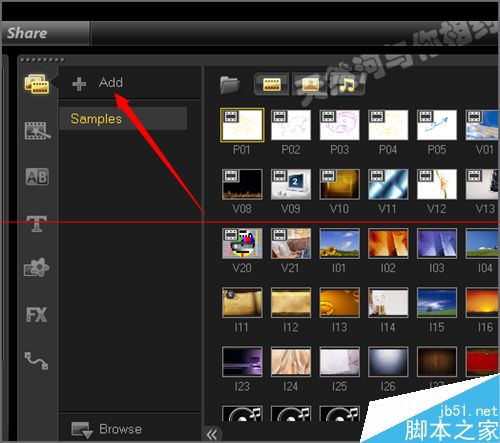Open the Transitions AB sidebar icon
The image size is (500, 443).
[37, 176]
